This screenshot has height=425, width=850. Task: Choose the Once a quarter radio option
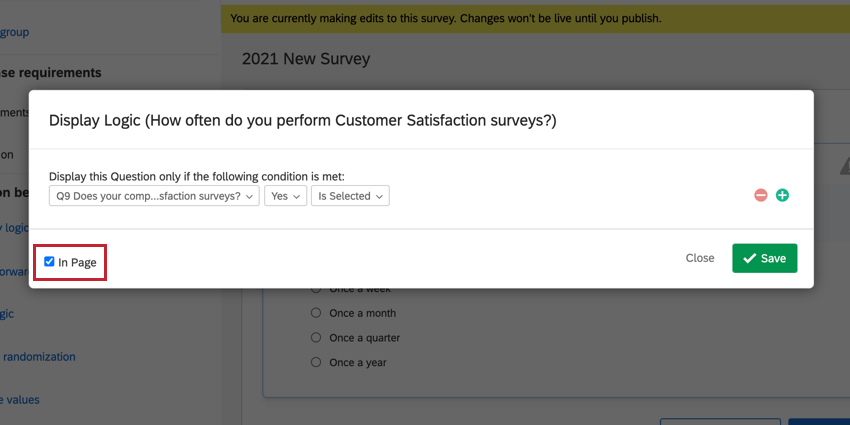(317, 338)
